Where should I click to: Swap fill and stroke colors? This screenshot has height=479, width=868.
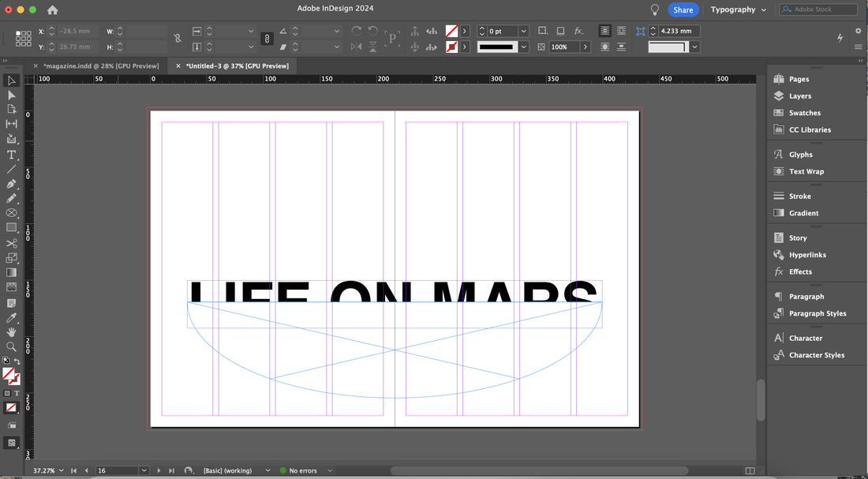[x=17, y=361]
